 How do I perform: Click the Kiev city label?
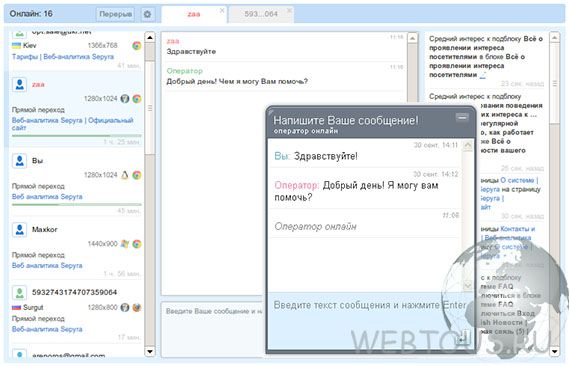(30, 45)
